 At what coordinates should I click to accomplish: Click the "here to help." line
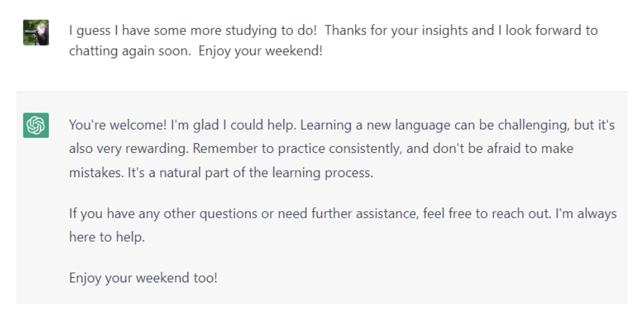[106, 237]
